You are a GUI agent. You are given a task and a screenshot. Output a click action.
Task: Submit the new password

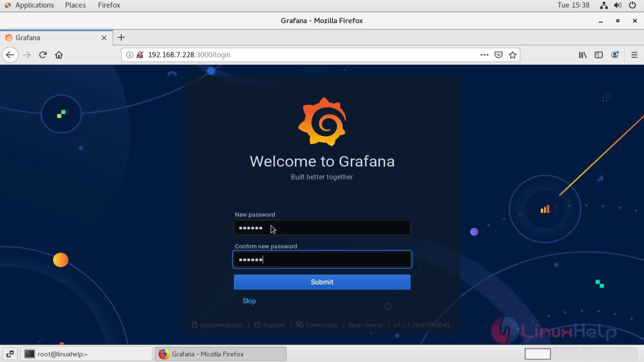322,282
